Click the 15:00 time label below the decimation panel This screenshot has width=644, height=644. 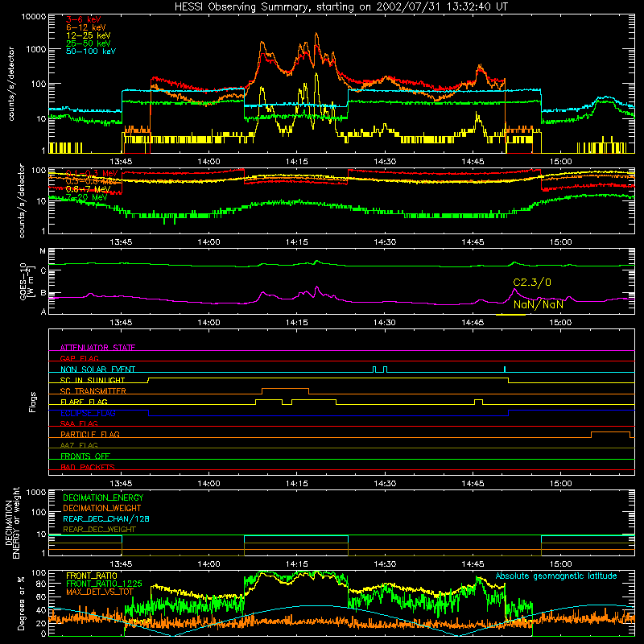[560, 564]
